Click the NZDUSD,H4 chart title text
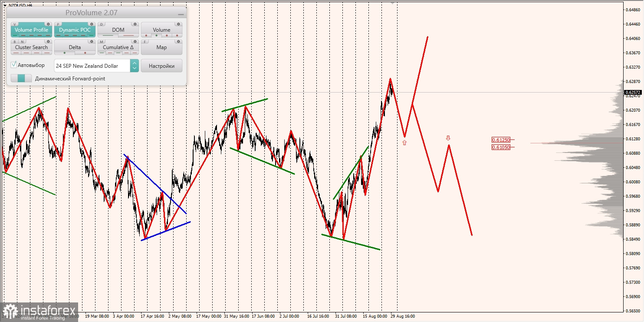The width and height of the screenshot is (644, 322). [x=20, y=5]
